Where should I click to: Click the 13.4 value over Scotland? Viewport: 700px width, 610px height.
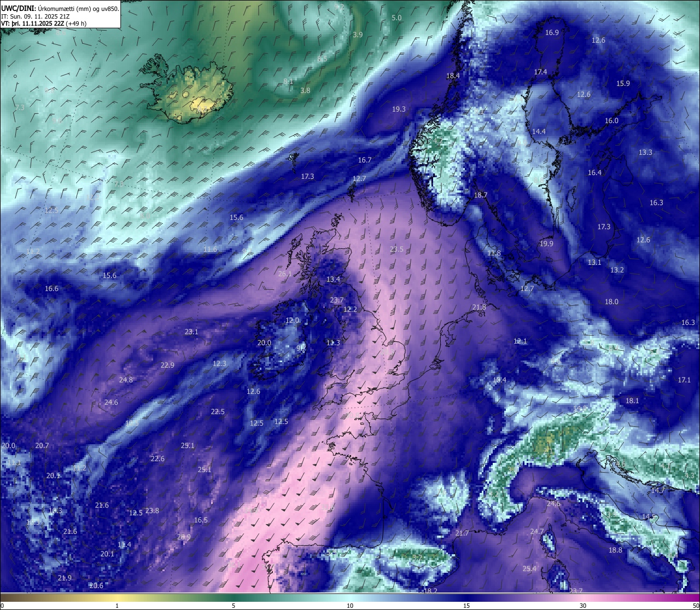(333, 279)
